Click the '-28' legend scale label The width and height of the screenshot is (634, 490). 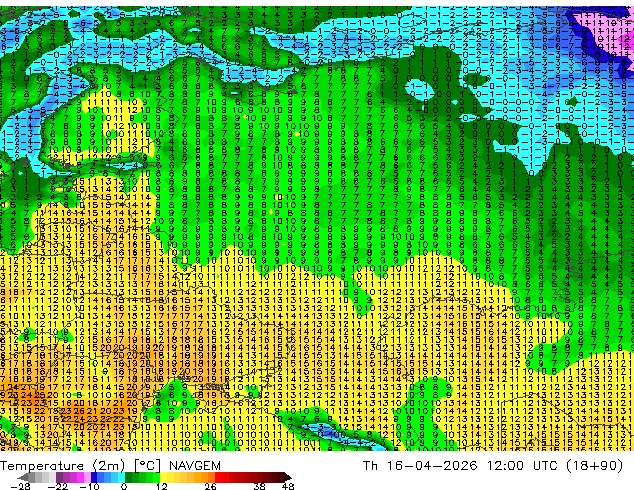pyautogui.click(x=21, y=486)
